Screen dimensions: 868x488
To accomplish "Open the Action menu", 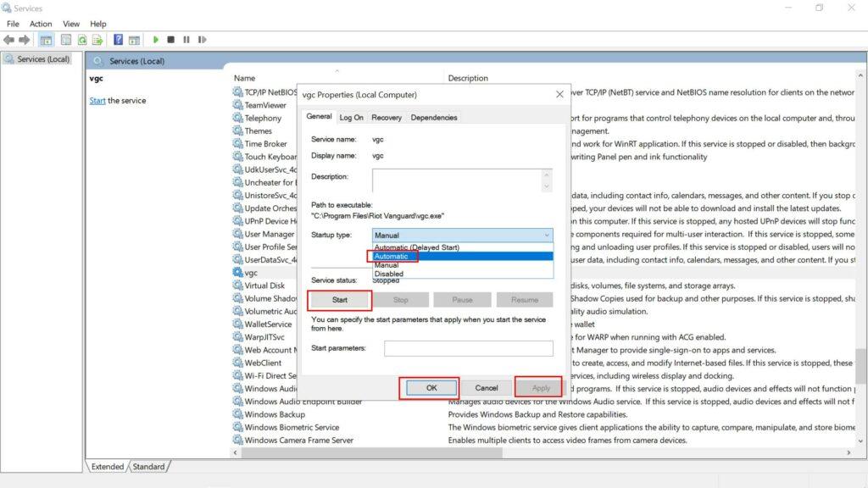I will coord(41,24).
